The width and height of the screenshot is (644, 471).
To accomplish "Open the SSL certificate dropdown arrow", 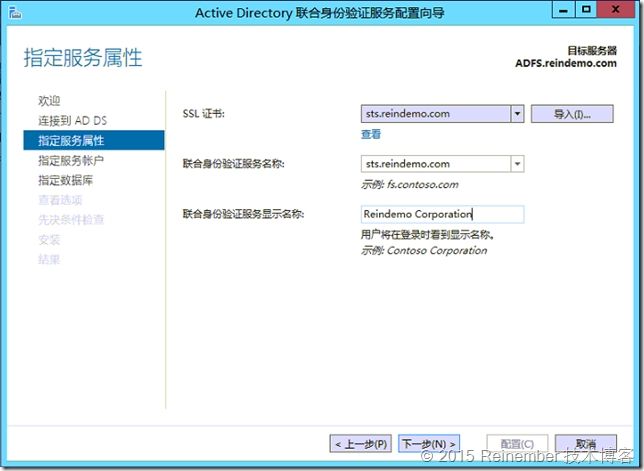I will tap(518, 114).
